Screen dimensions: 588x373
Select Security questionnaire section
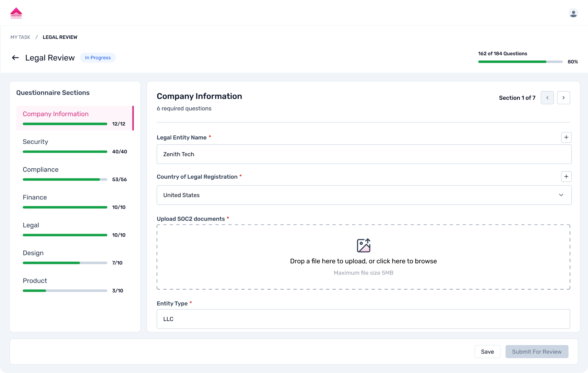[36, 142]
